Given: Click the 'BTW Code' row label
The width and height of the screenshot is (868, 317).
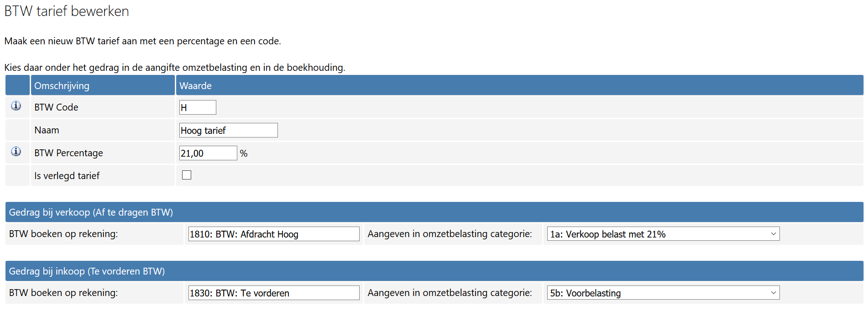Looking at the screenshot, I should pyautogui.click(x=56, y=107).
